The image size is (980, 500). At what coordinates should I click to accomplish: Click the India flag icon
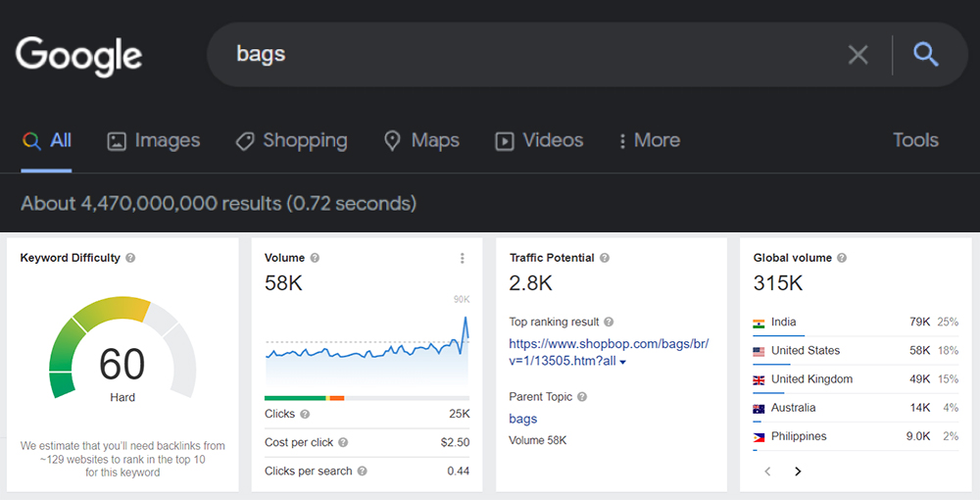point(759,324)
